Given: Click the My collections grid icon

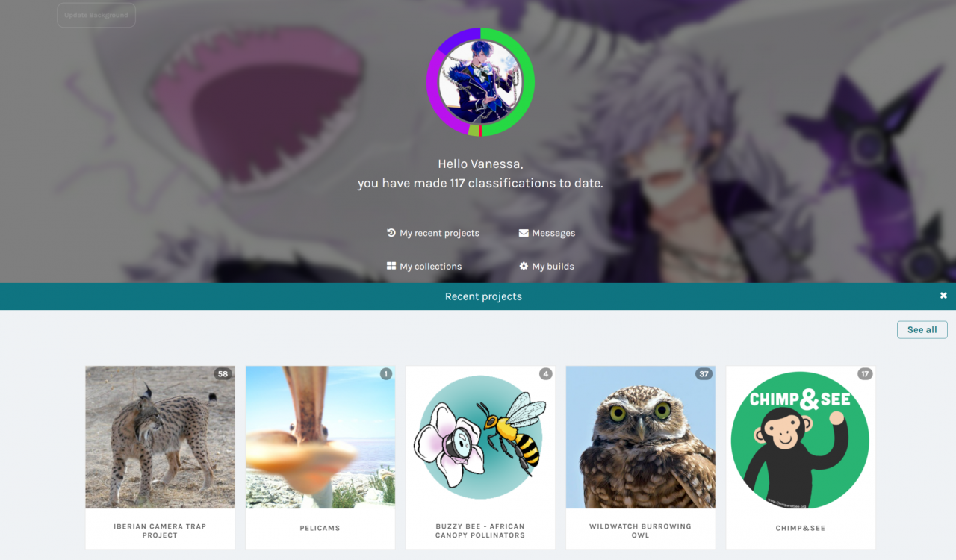Looking at the screenshot, I should (x=391, y=266).
